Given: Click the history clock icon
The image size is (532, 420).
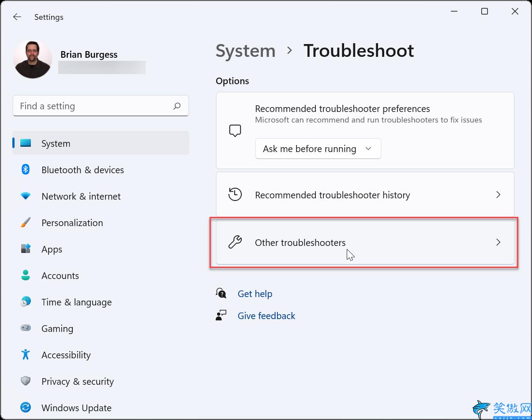Looking at the screenshot, I should pyautogui.click(x=235, y=194).
